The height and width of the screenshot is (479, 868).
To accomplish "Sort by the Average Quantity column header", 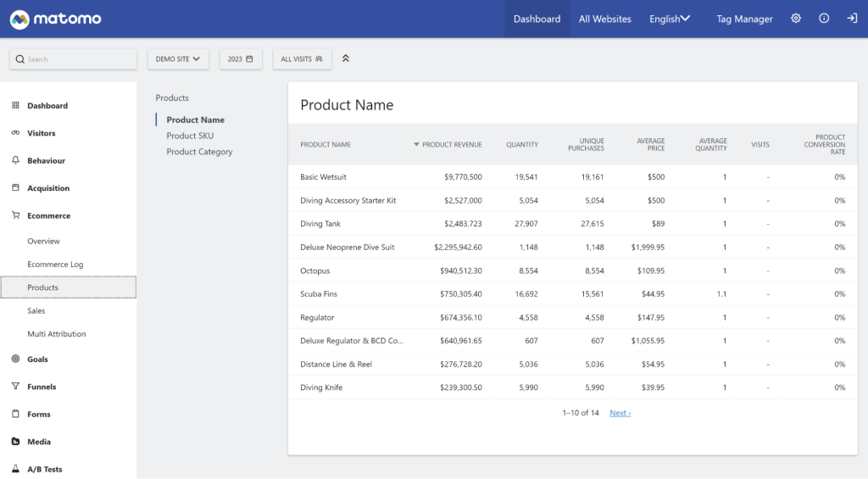I will pyautogui.click(x=711, y=144).
